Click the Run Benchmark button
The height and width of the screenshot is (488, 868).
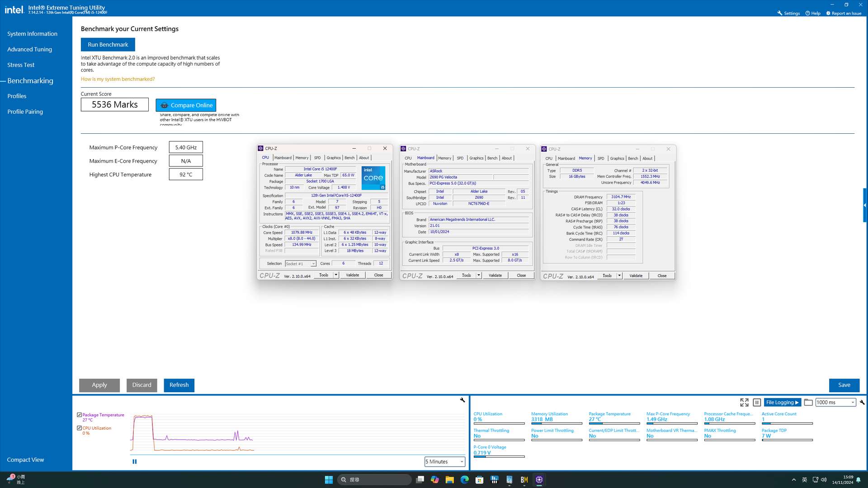pos(108,44)
